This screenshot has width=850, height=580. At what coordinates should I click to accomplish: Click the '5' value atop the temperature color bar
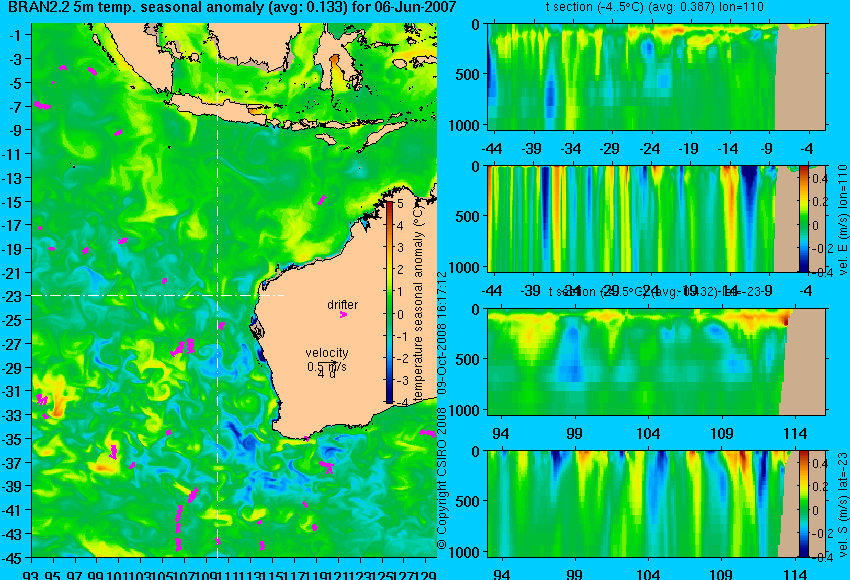pos(400,204)
